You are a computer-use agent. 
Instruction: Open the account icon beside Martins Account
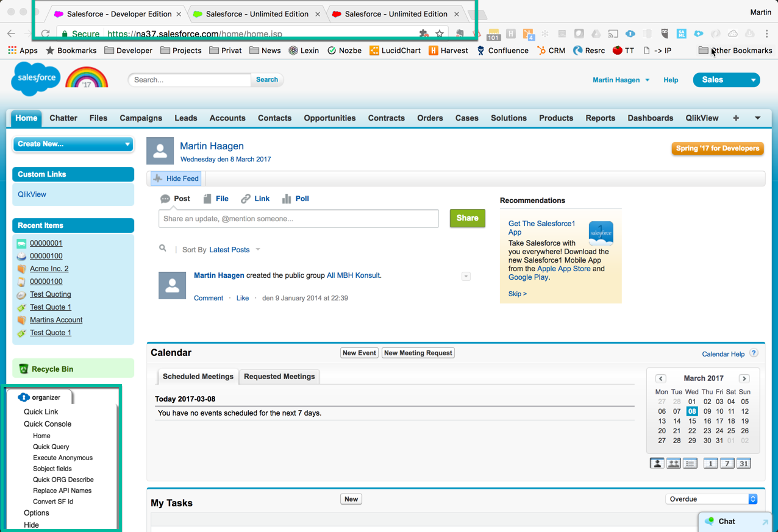coord(21,320)
